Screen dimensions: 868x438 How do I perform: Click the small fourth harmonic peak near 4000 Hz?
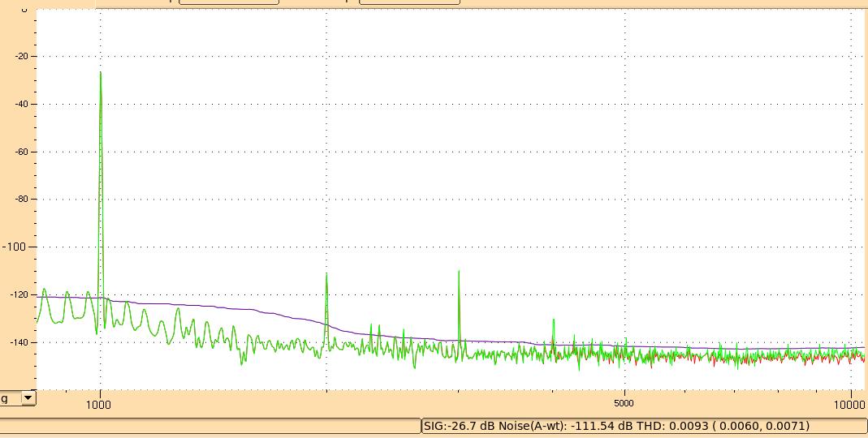click(x=553, y=319)
